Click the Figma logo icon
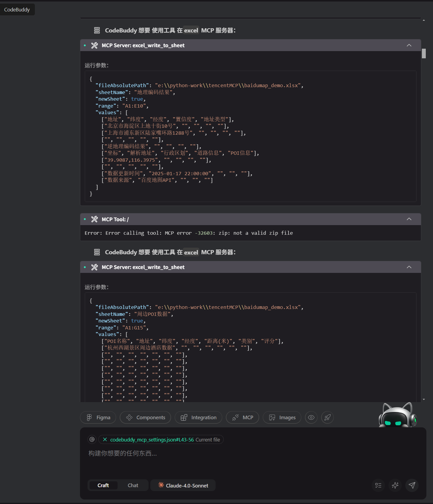The width and height of the screenshot is (433, 504). pyautogui.click(x=89, y=417)
